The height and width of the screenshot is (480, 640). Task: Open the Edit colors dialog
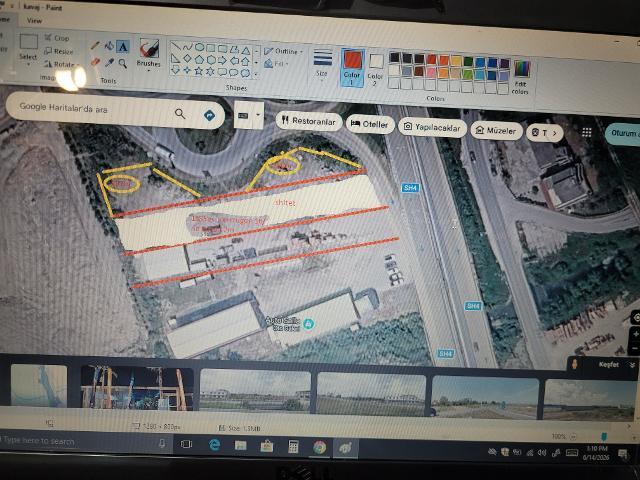(521, 77)
